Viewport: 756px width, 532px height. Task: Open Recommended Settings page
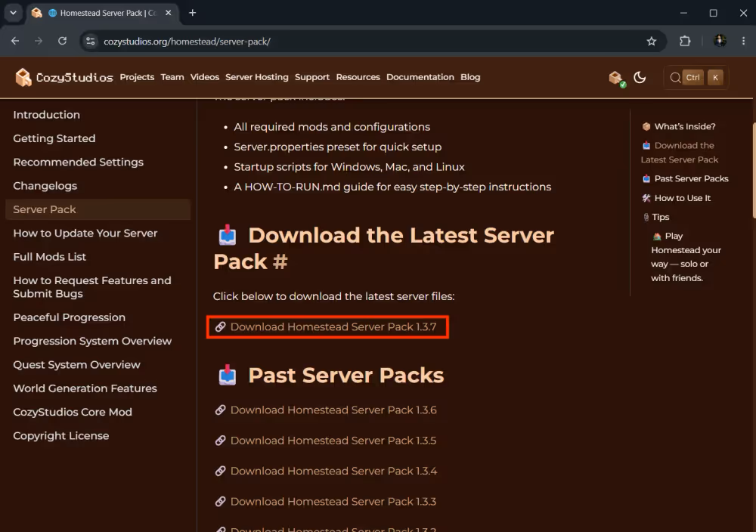coord(78,162)
